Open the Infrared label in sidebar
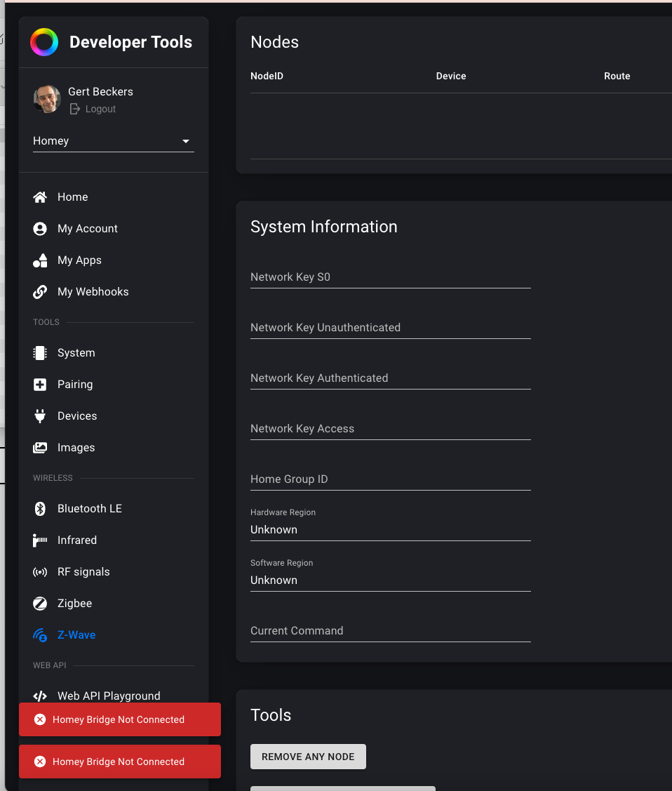 77,540
